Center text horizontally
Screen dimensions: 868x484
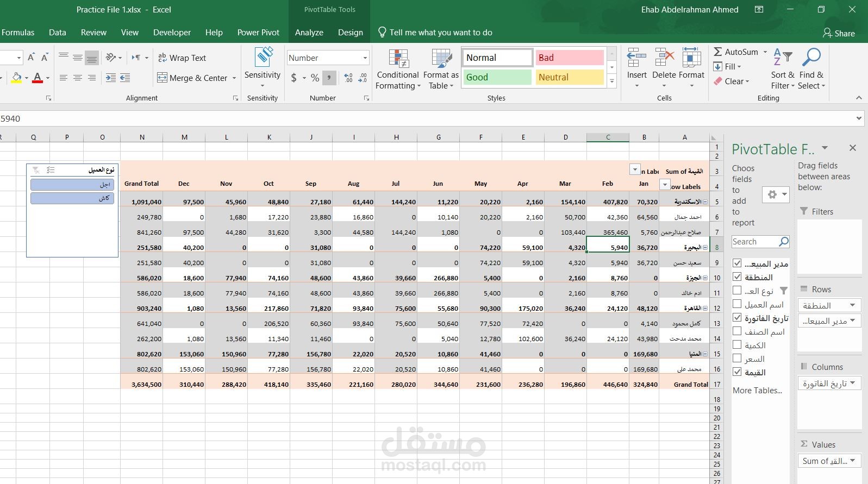(x=78, y=78)
